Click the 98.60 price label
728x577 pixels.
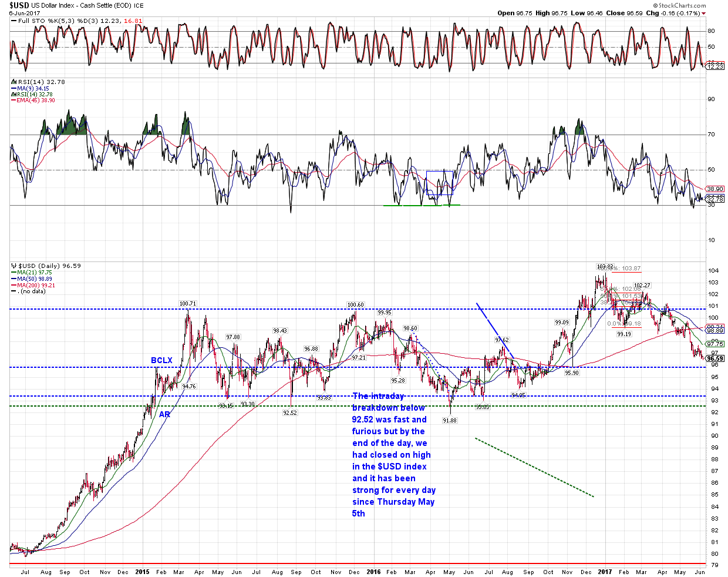(x=410, y=328)
